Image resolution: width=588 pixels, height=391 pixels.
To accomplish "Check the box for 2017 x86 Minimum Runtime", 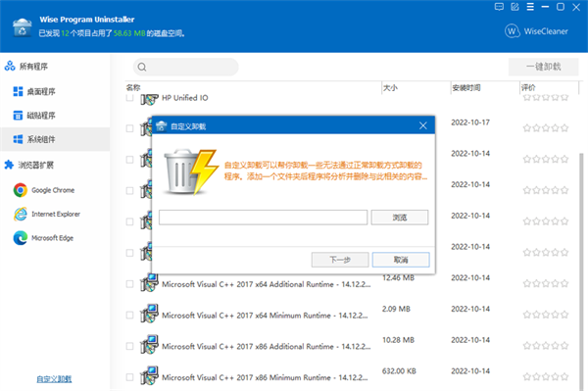I will [129, 377].
